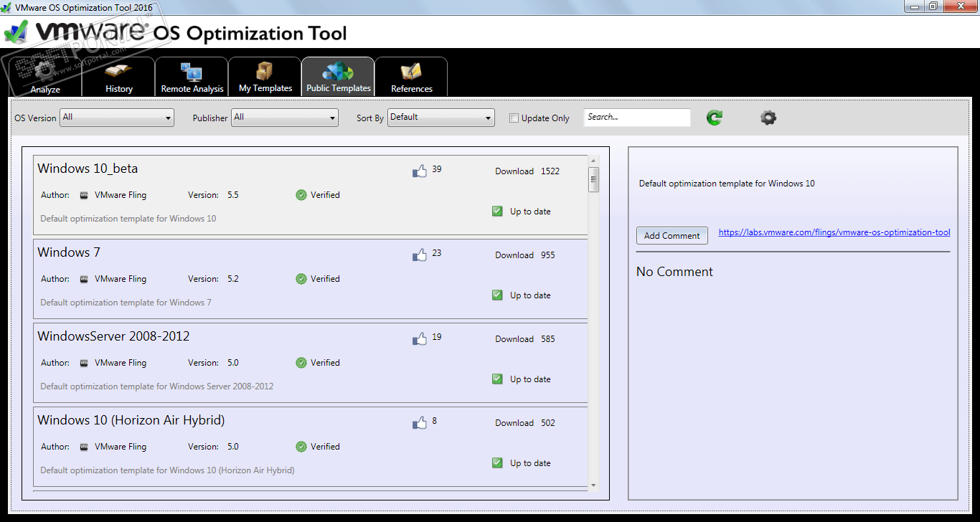This screenshot has width=980, height=522.
Task: Click VMware Fling author icon on WindowsServer 2008-2012
Action: [x=84, y=363]
